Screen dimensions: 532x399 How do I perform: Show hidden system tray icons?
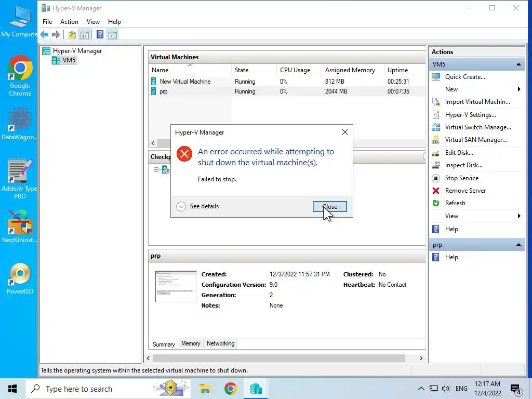(x=421, y=389)
